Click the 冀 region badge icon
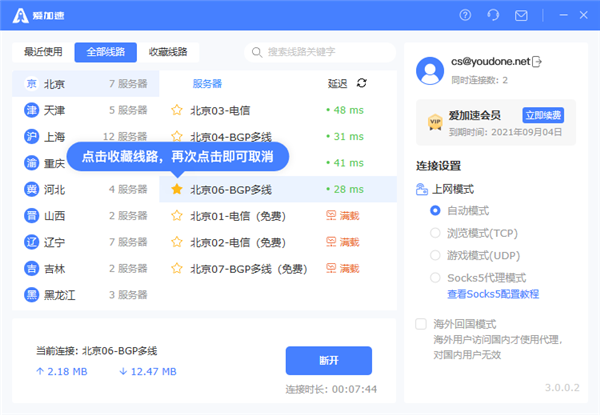The image size is (600, 415). (31, 189)
